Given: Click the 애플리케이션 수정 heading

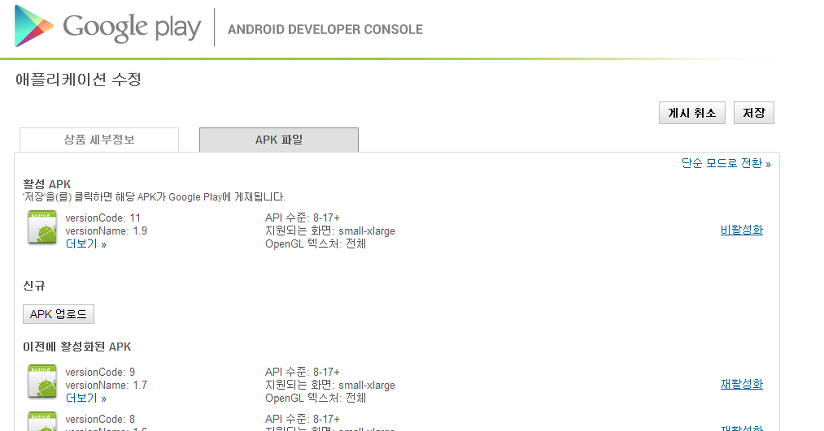Looking at the screenshot, I should pyautogui.click(x=78, y=79).
